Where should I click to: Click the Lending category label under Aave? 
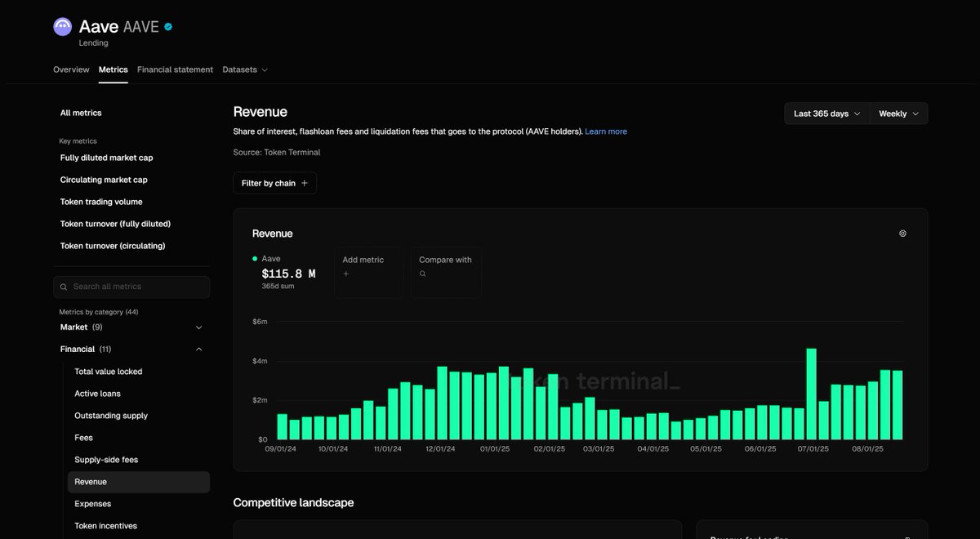[93, 43]
